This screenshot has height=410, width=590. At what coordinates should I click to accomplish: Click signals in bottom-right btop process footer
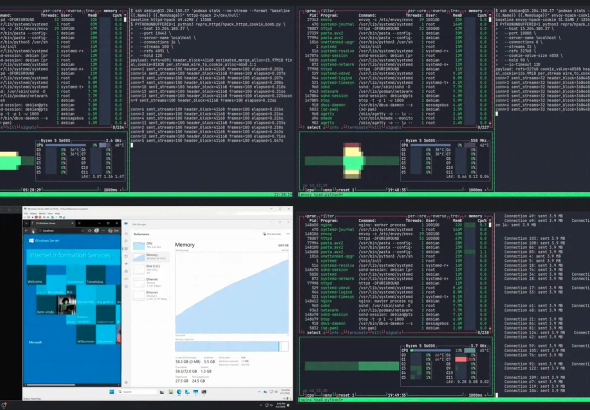(393, 333)
